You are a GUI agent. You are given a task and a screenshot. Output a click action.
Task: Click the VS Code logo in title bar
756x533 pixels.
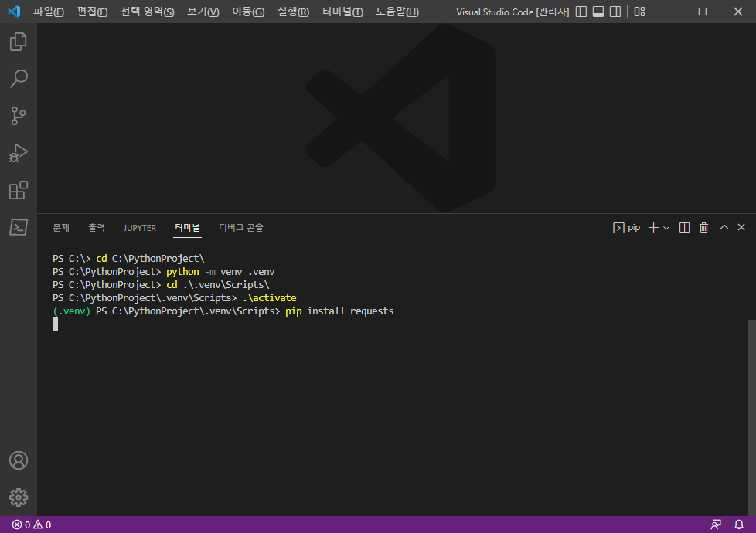click(14, 12)
